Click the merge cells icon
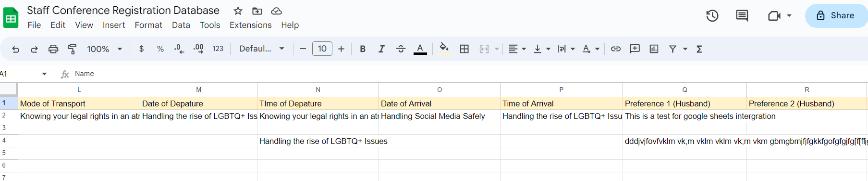868x181 pixels. (x=484, y=49)
